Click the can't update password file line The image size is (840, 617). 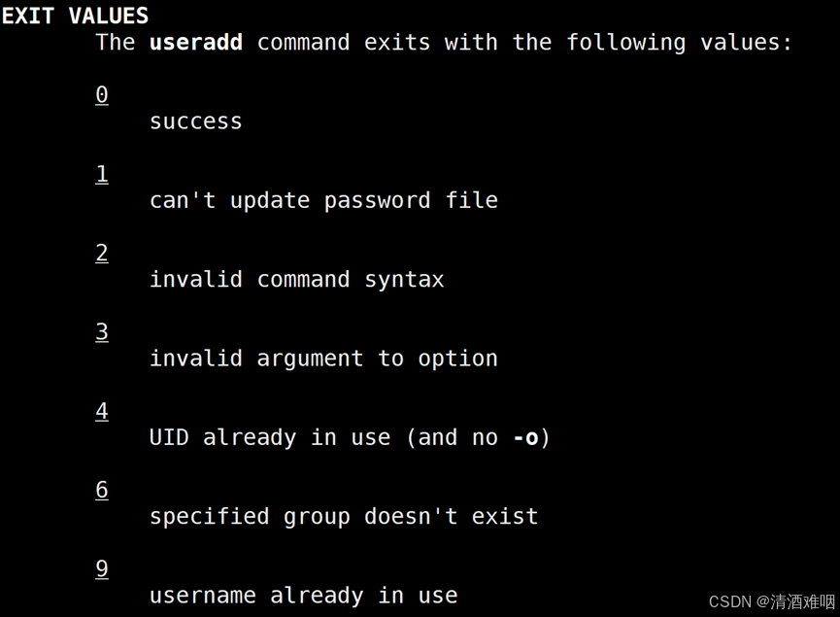point(323,201)
